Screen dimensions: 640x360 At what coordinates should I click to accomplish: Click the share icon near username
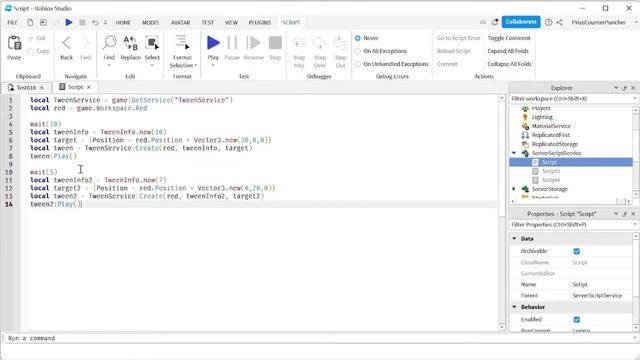[559, 22]
